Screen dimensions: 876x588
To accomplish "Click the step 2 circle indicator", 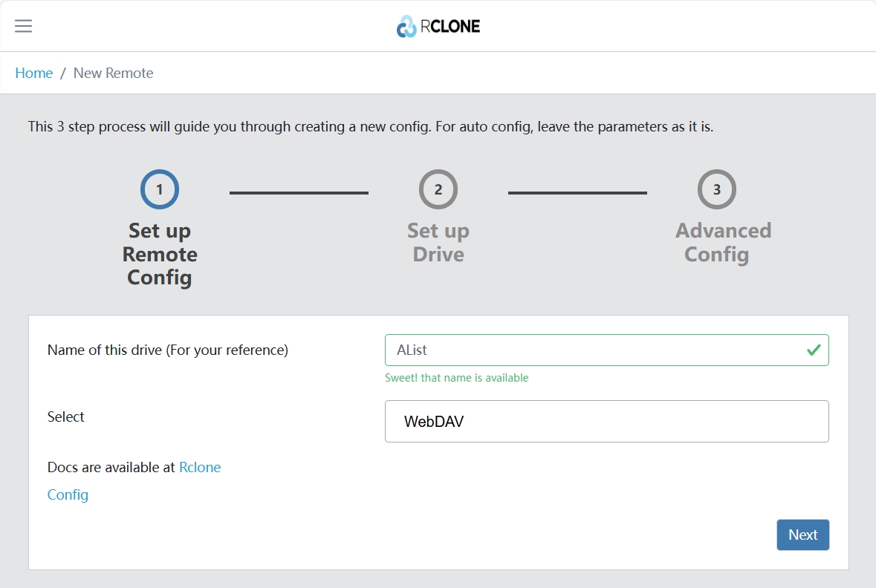I will coord(438,189).
